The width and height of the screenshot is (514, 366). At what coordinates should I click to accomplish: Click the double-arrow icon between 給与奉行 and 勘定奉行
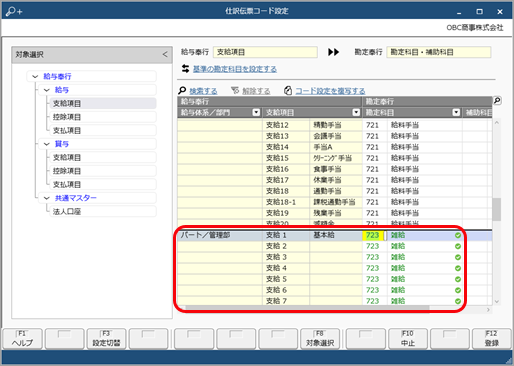(x=333, y=52)
